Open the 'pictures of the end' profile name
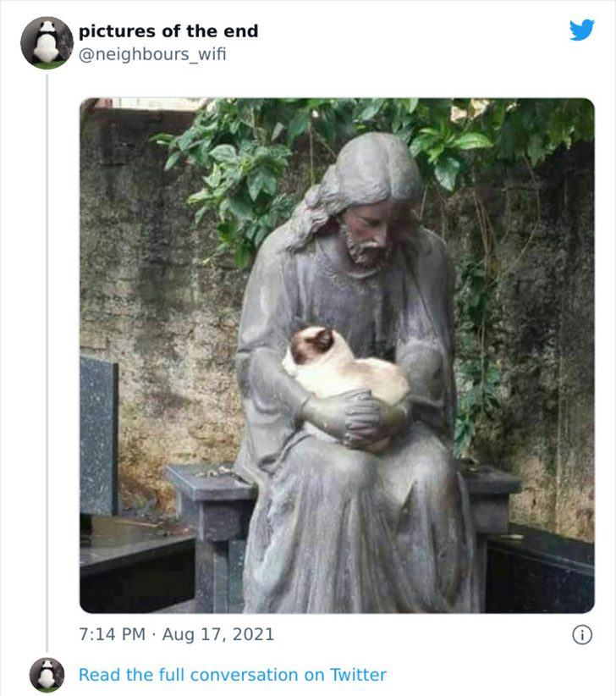 click(168, 31)
